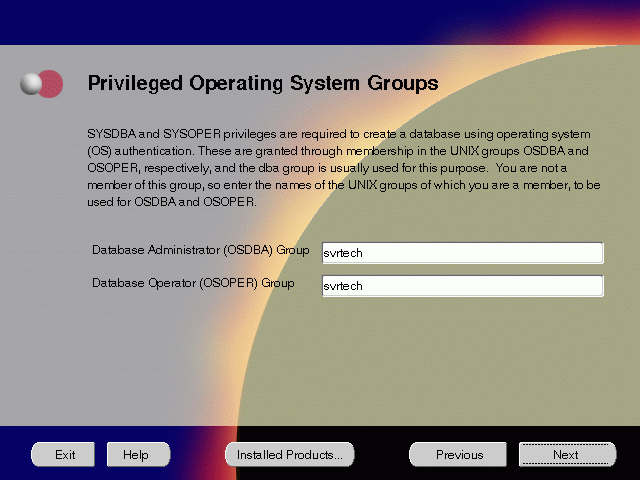Go back with Previous button

pos(458,454)
